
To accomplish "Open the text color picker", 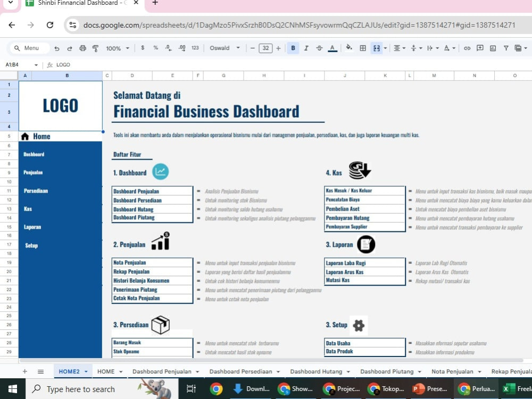I will click(x=332, y=48).
